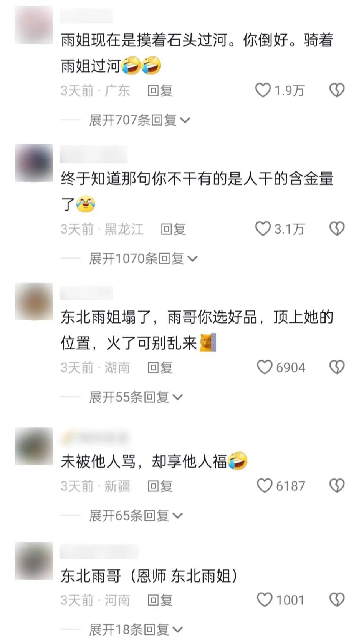The height and width of the screenshot is (644, 364).
Task: Expand 65 replies under Xinjiang comment
Action: (x=136, y=515)
